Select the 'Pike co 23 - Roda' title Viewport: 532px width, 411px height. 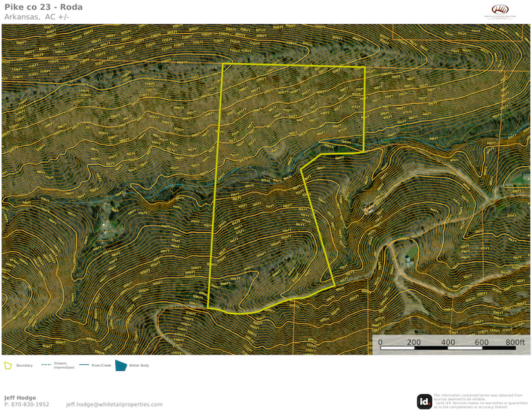[x=43, y=7]
